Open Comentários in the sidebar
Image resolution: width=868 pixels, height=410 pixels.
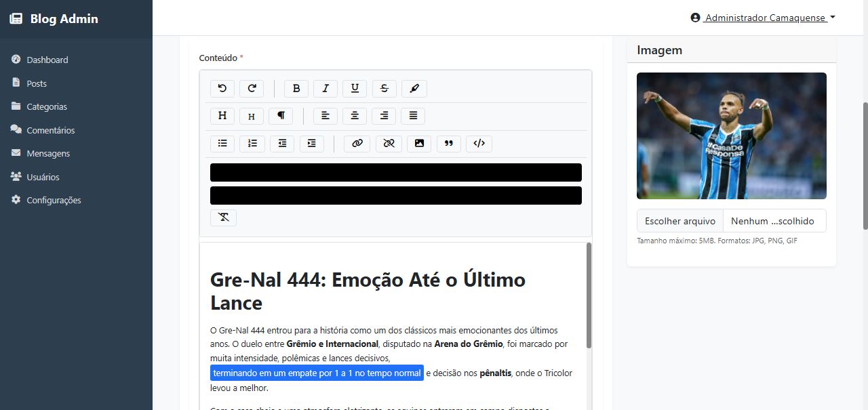click(x=76, y=130)
